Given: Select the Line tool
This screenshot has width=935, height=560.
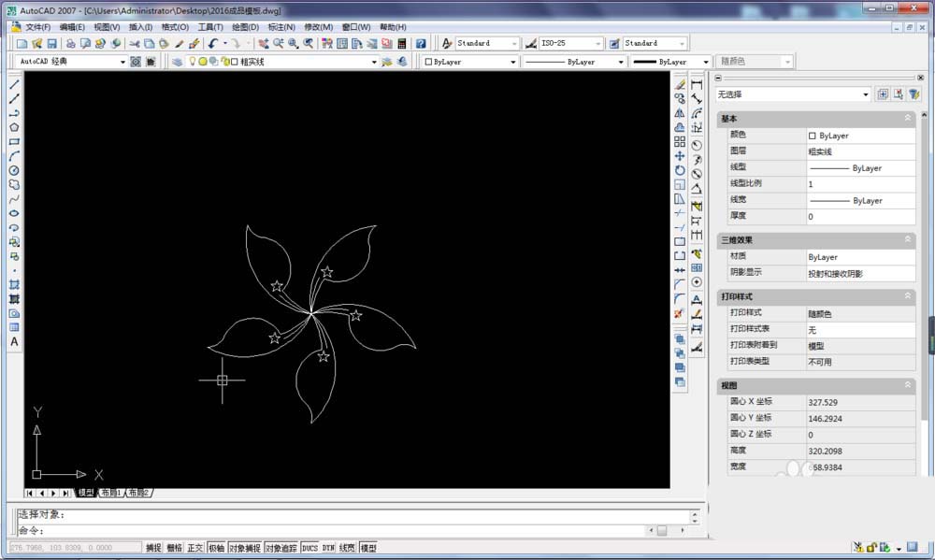Looking at the screenshot, I should pyautogui.click(x=12, y=85).
